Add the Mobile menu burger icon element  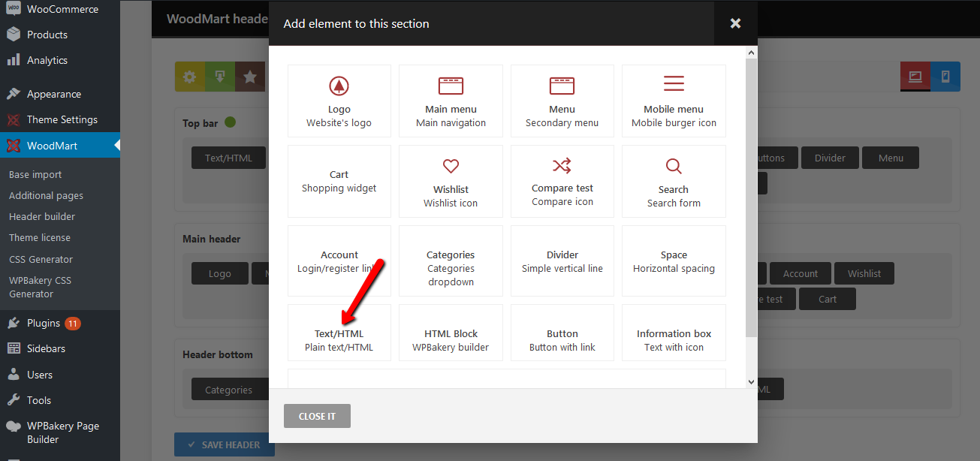click(x=674, y=101)
